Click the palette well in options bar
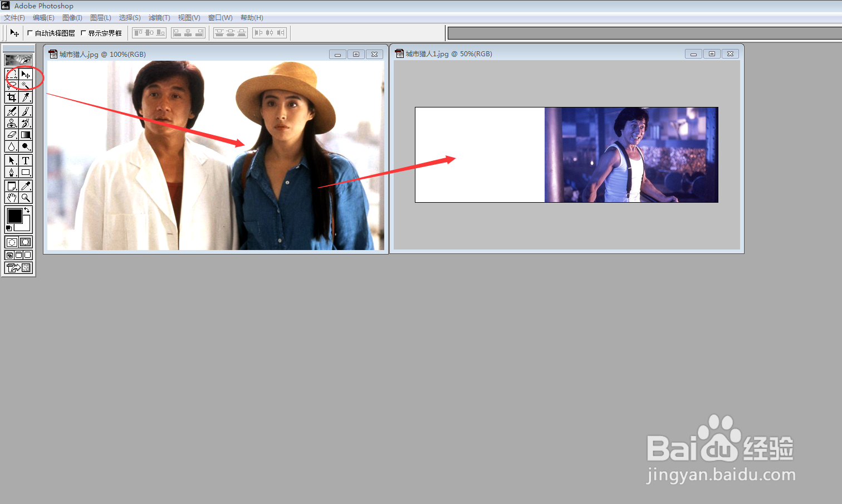Viewport: 842px width, 504px height. click(x=645, y=33)
